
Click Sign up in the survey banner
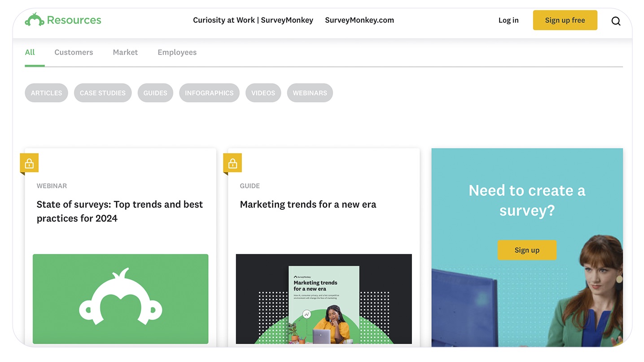pos(526,250)
